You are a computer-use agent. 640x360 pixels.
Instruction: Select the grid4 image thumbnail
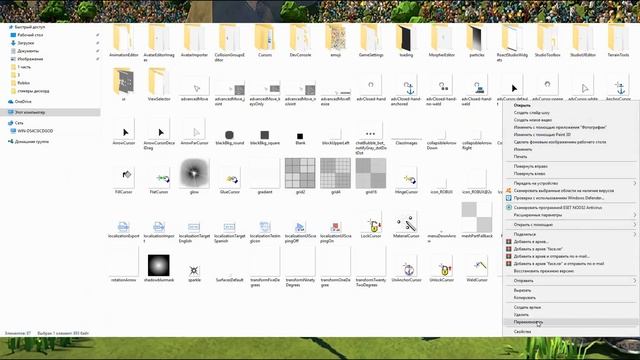click(x=336, y=173)
